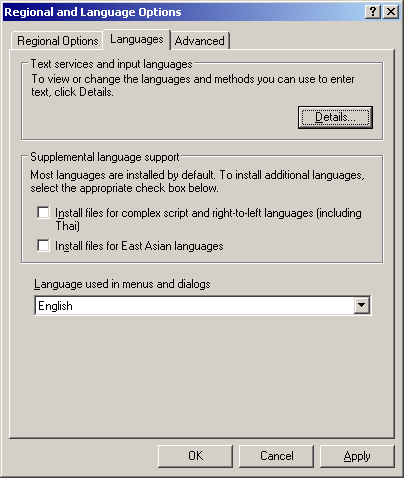Click the 'Language used in menus and dialogs' label
The image size is (404, 478).
(122, 284)
